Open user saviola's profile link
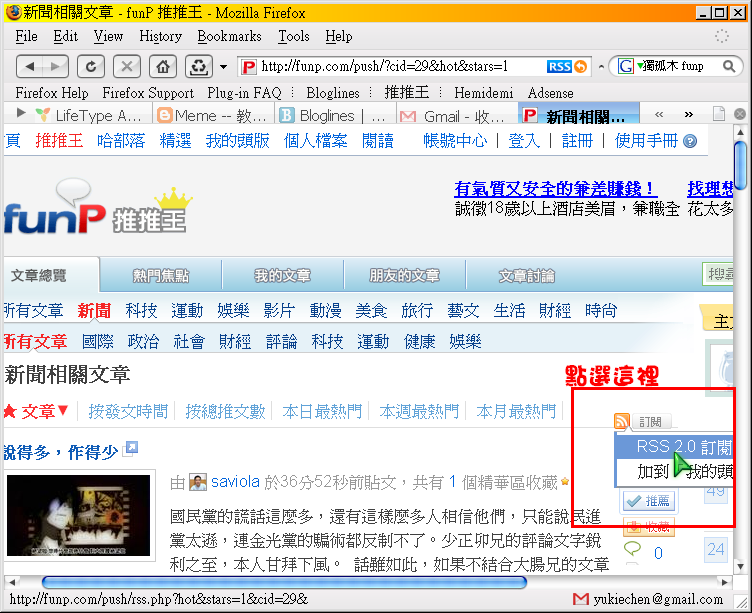 (235, 482)
